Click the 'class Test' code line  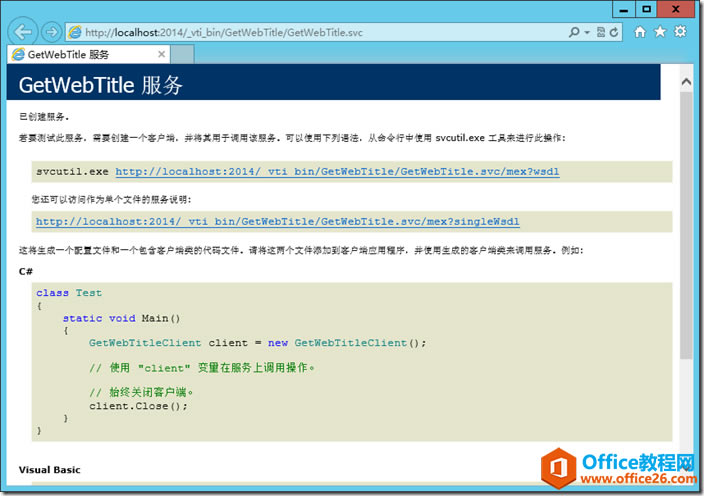69,293
